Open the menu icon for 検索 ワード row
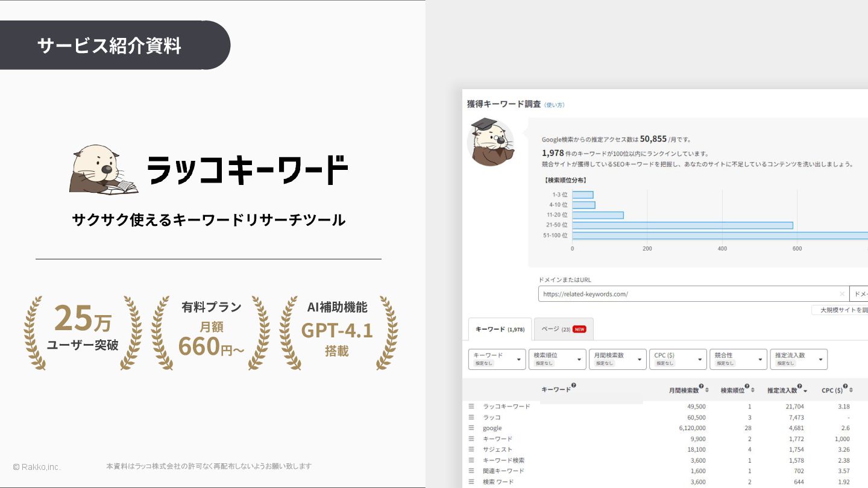 point(472,482)
